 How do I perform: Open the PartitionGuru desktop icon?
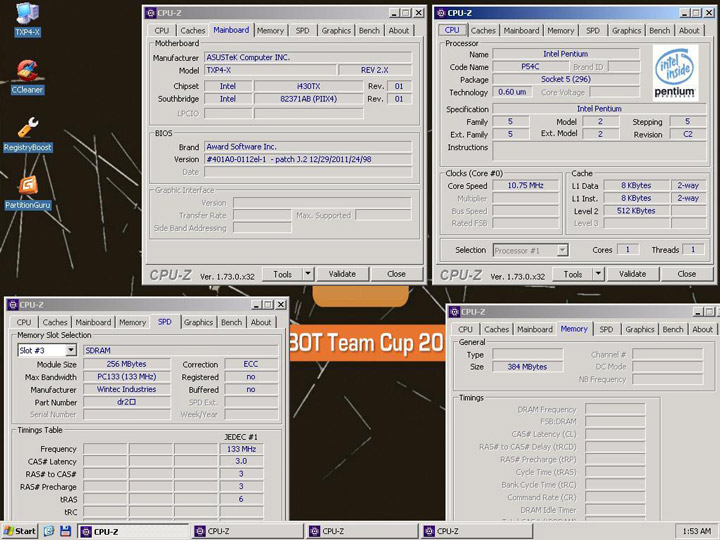[28, 192]
